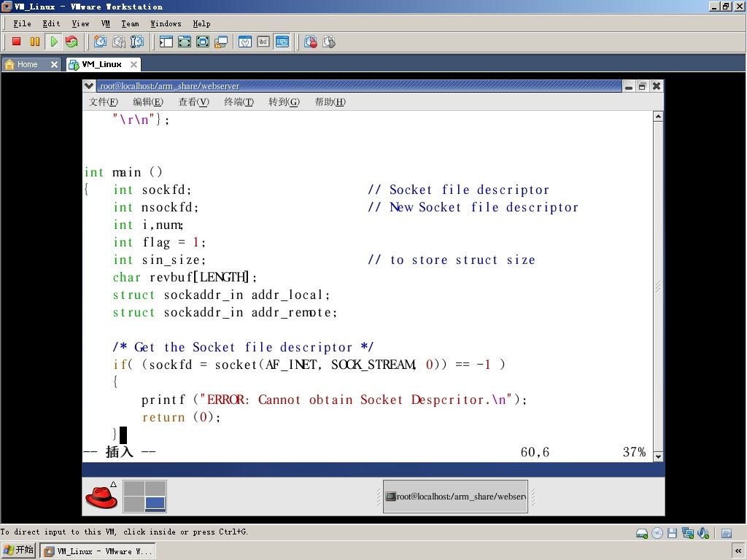Open the View menu
747x560 pixels.
pyautogui.click(x=80, y=23)
